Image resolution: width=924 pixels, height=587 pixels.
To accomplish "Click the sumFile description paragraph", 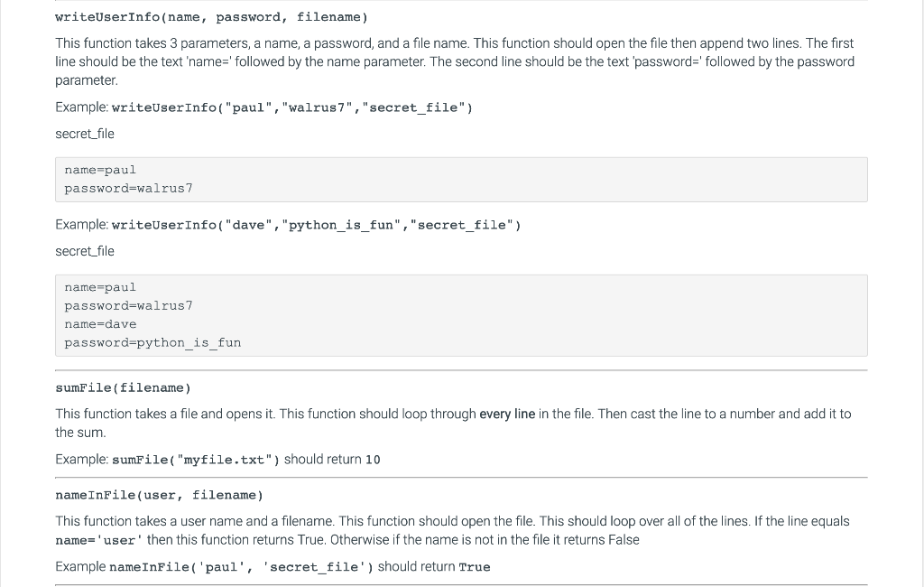I will [x=453, y=423].
